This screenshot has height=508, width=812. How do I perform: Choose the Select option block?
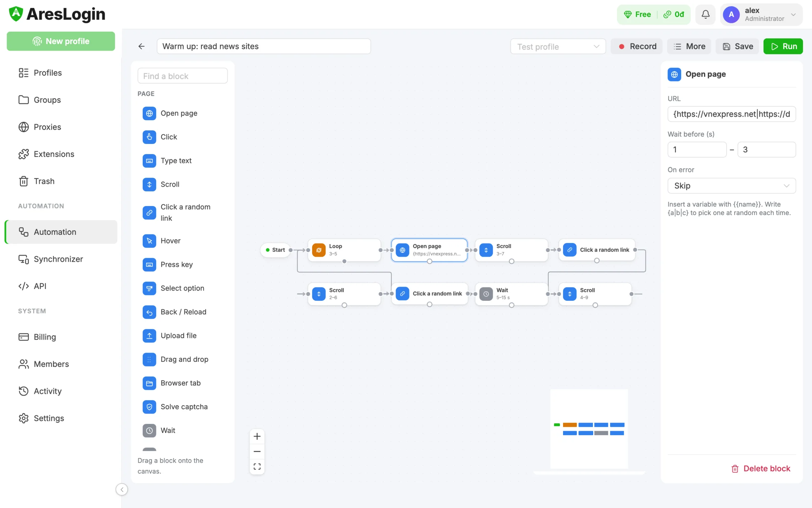182,288
